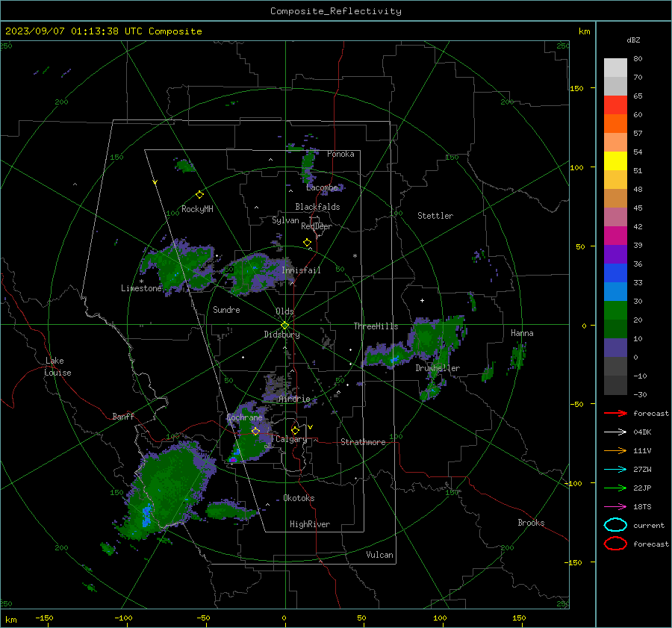Click the Airdrie label
Viewport: 672px width, 628px height.
click(294, 399)
